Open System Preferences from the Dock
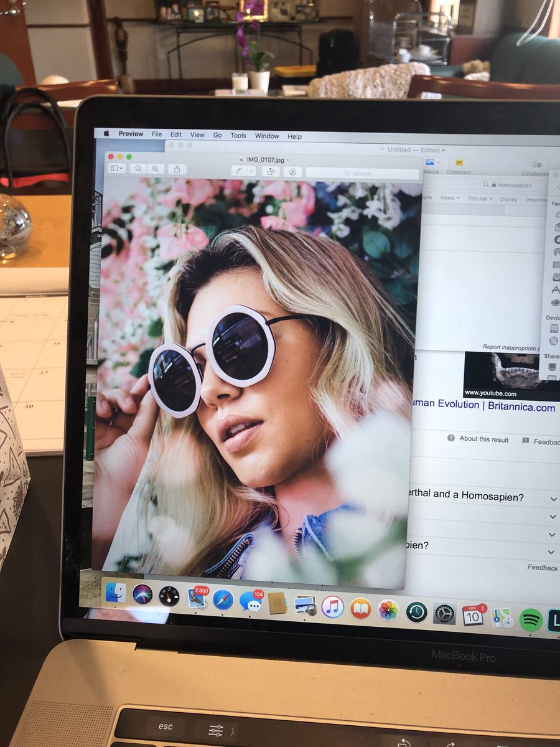This screenshot has height=747, width=560. point(444,614)
